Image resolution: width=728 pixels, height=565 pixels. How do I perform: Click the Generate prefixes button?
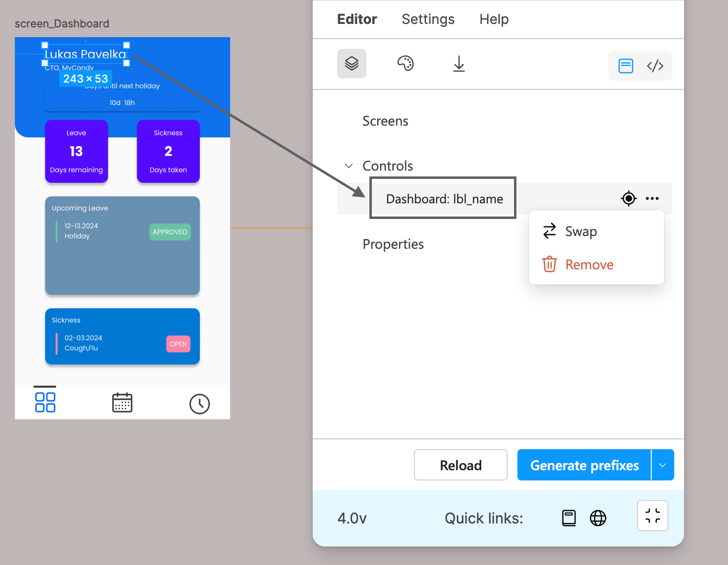click(x=584, y=465)
